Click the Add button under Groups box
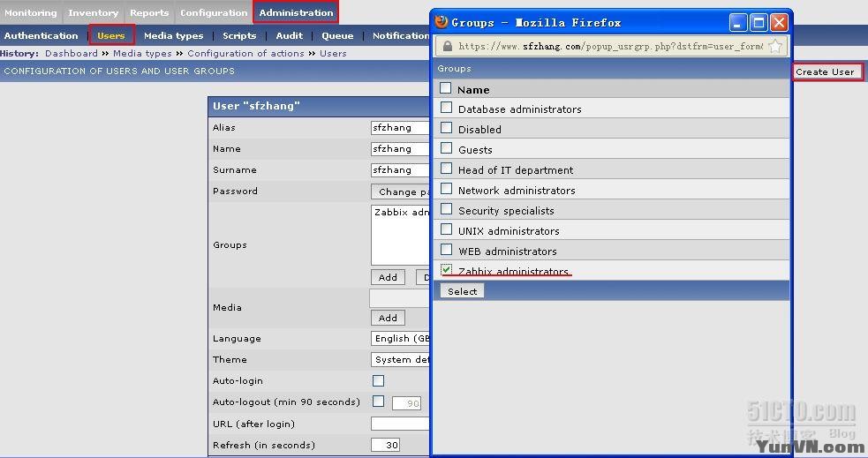 tap(388, 277)
